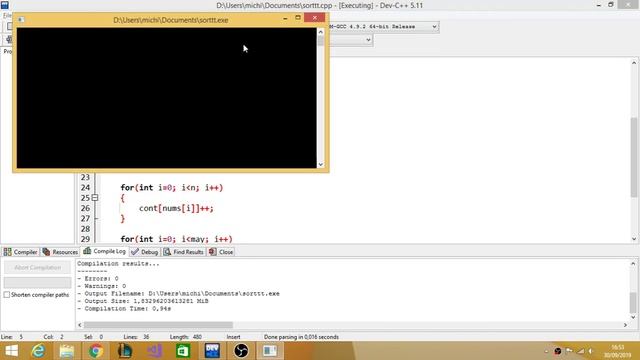Click compile log scroll right arrow

coord(625,325)
